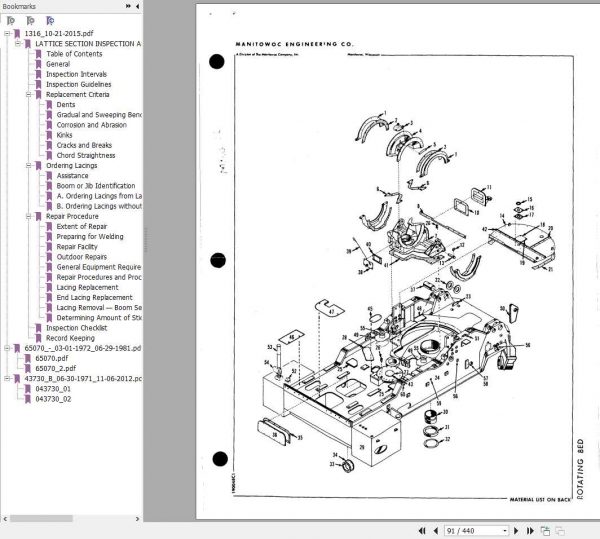
Task: Go to the previous page
Action: 435,531
